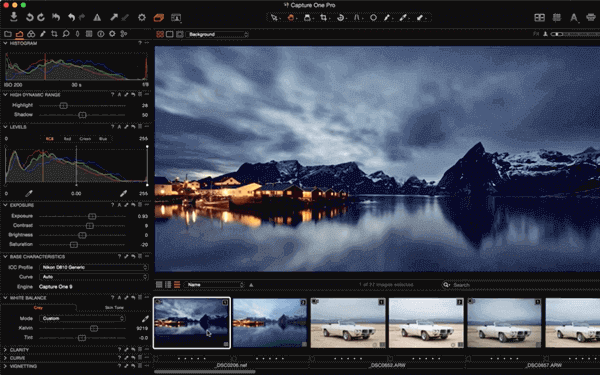Pick highlight point with right Levels eyedropper
The width and height of the screenshot is (600, 375).
123,194
